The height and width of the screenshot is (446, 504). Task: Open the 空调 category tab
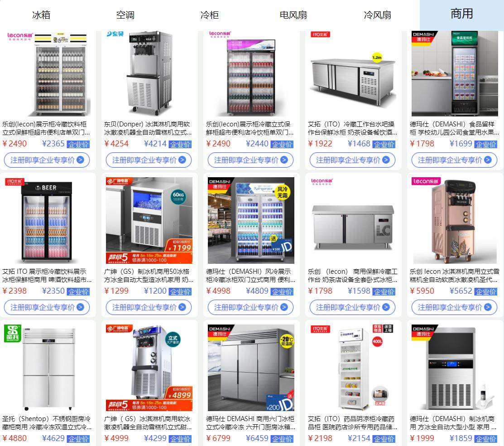pyautogui.click(x=125, y=15)
